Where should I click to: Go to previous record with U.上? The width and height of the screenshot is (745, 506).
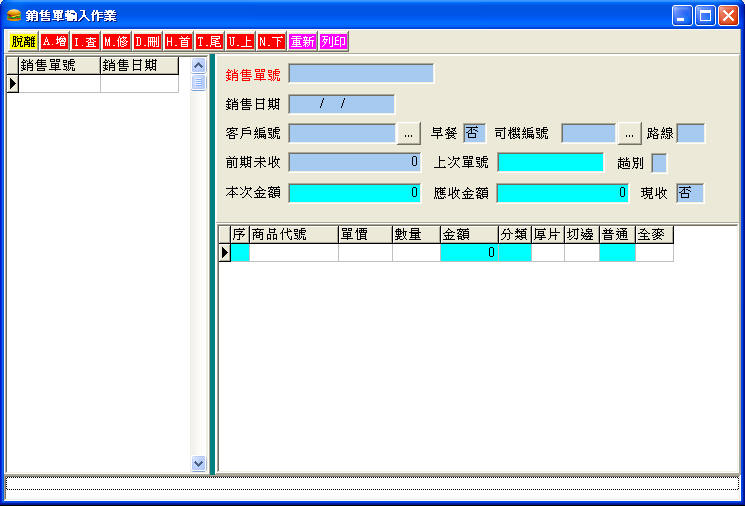coord(240,42)
